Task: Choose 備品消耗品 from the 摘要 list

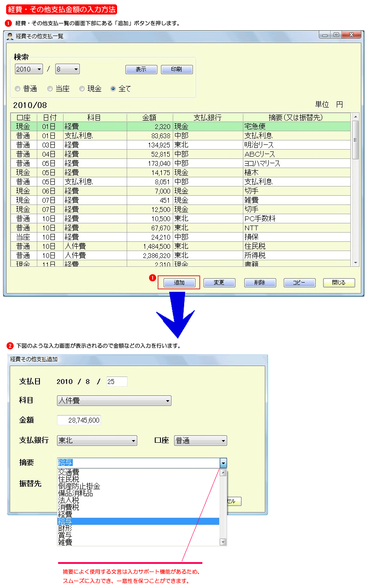Action: (x=138, y=493)
